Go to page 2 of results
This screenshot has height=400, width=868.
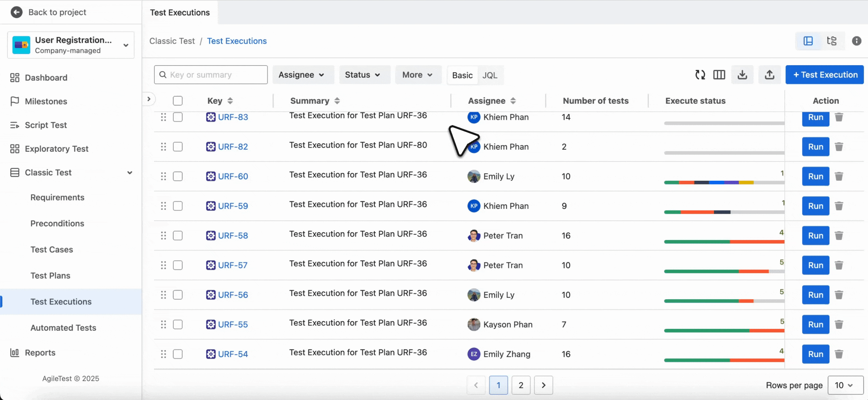[521, 385]
